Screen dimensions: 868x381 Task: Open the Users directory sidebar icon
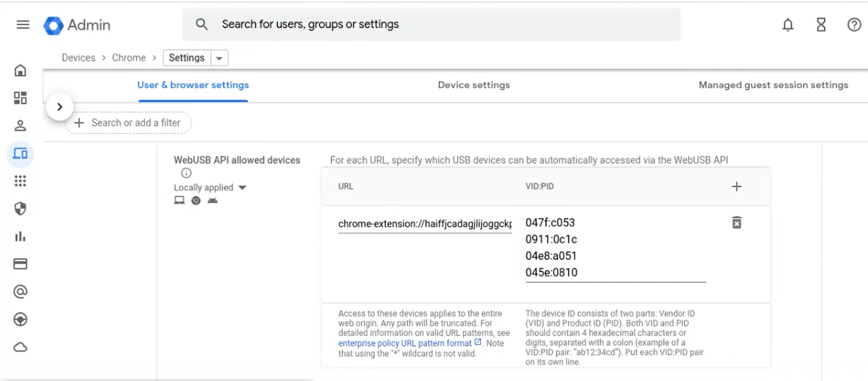[x=20, y=126]
